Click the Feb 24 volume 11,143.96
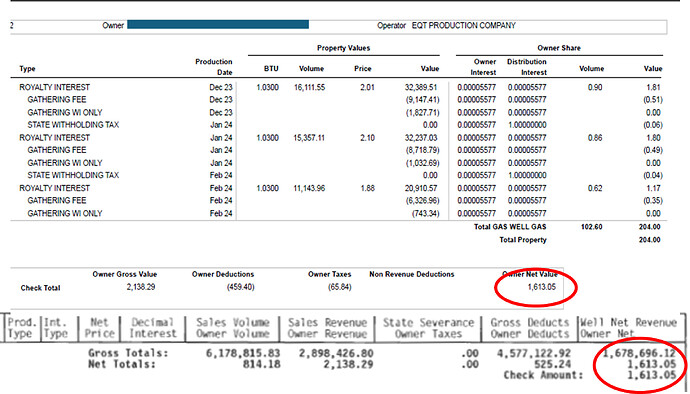This screenshot has height=394, width=690. (309, 188)
